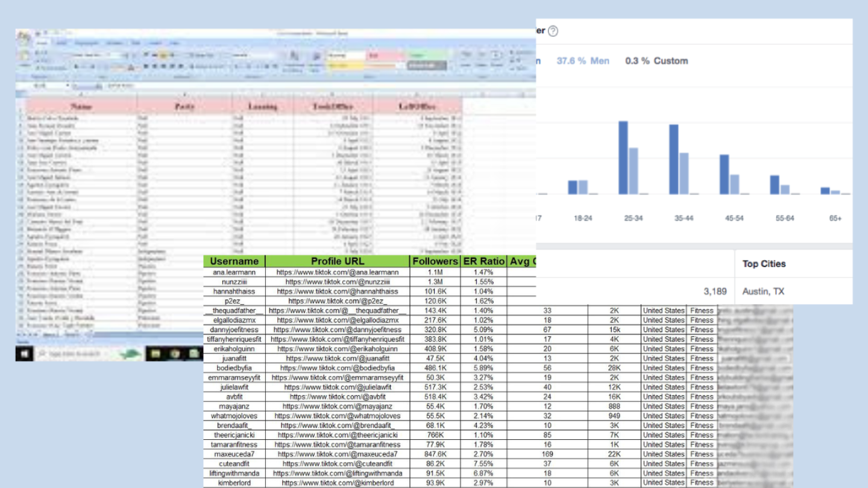This screenshot has height=488, width=868.
Task: Open the TikTok profile link for cuteandfit
Action: [x=338, y=464]
